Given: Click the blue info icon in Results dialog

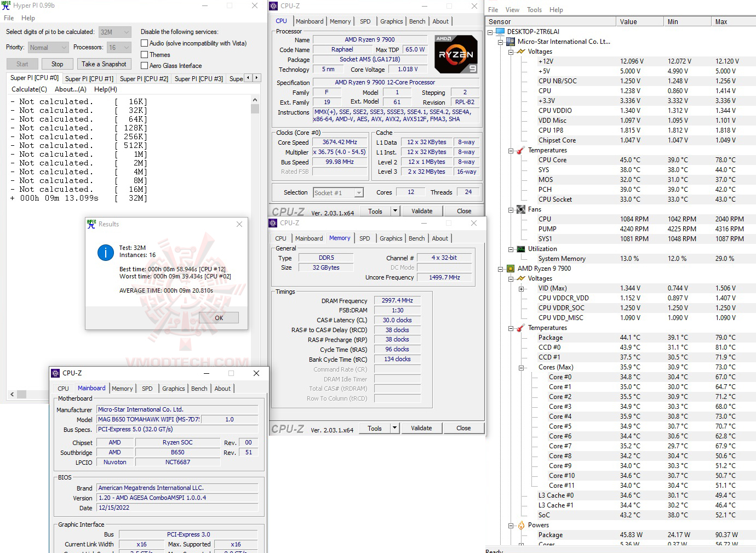Looking at the screenshot, I should point(105,253).
